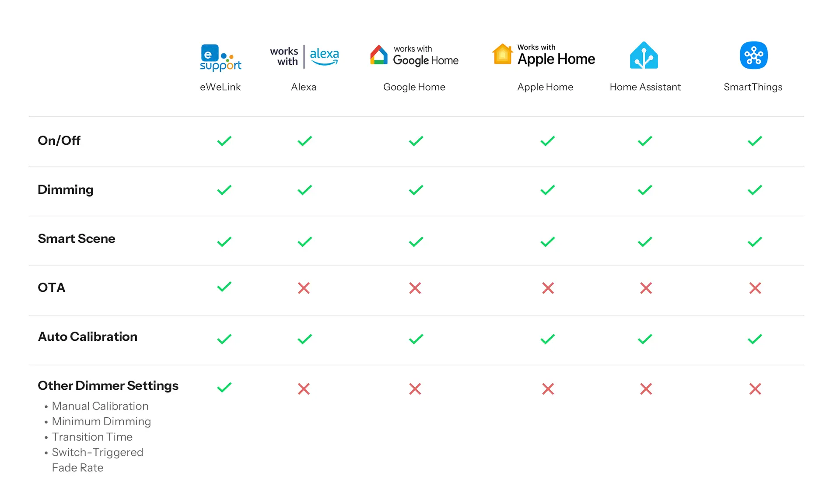
Task: Click the Smart Scene row label
Action: point(77,238)
